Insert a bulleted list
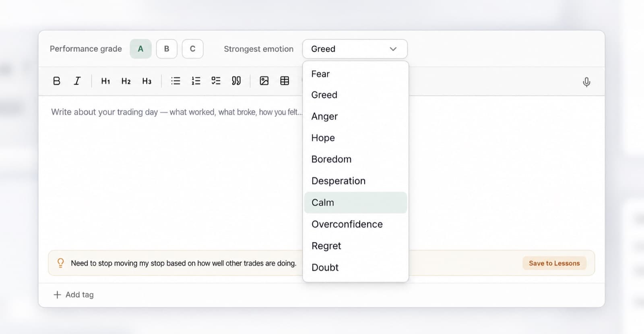 [x=175, y=81]
